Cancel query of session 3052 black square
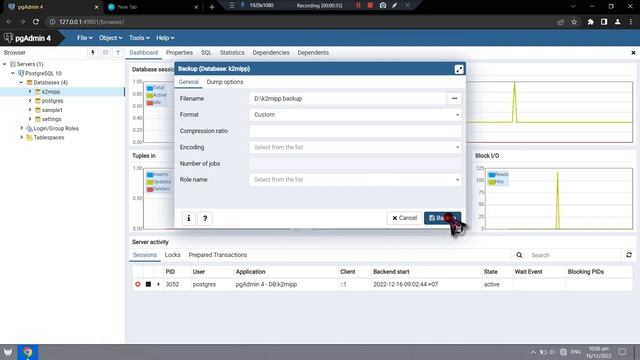The height and width of the screenshot is (360, 640). (x=149, y=284)
